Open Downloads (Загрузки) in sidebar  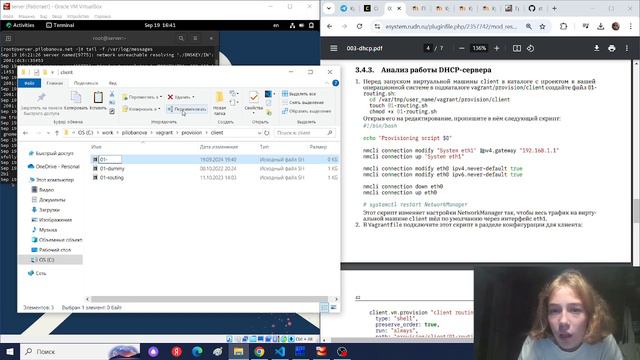(x=49, y=210)
